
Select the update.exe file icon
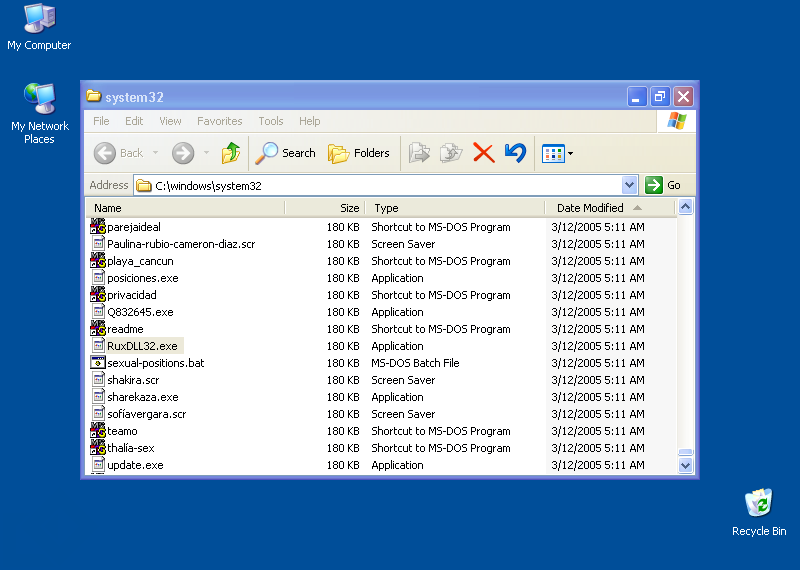pyautogui.click(x=98, y=464)
